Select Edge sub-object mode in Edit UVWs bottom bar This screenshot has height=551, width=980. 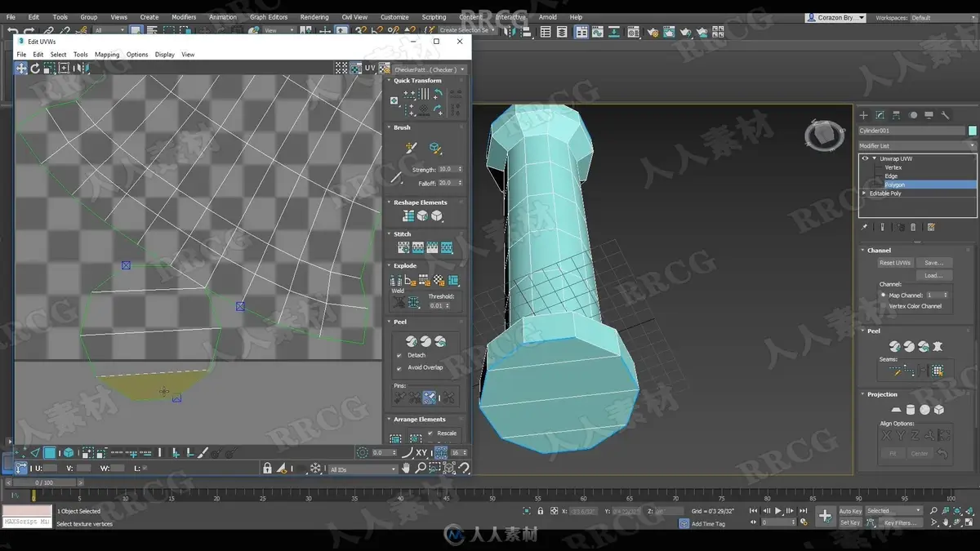point(35,453)
